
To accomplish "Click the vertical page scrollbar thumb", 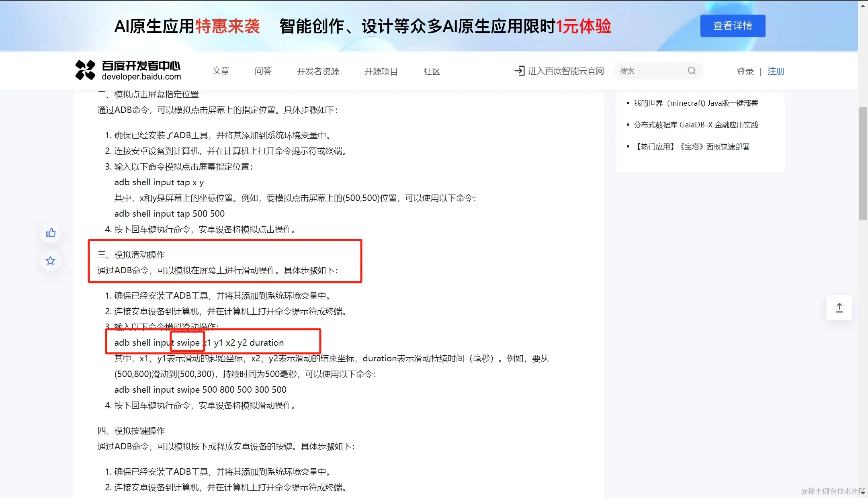I will point(863,163).
